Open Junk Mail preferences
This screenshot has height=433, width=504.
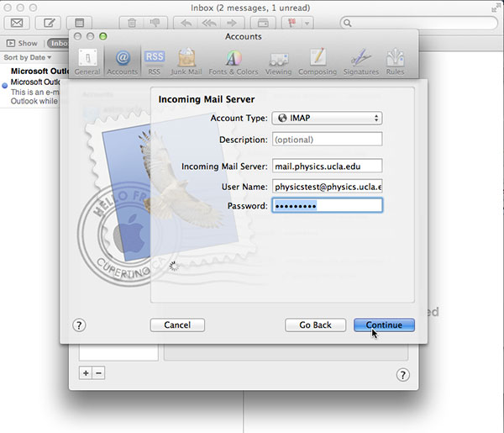coord(186,62)
